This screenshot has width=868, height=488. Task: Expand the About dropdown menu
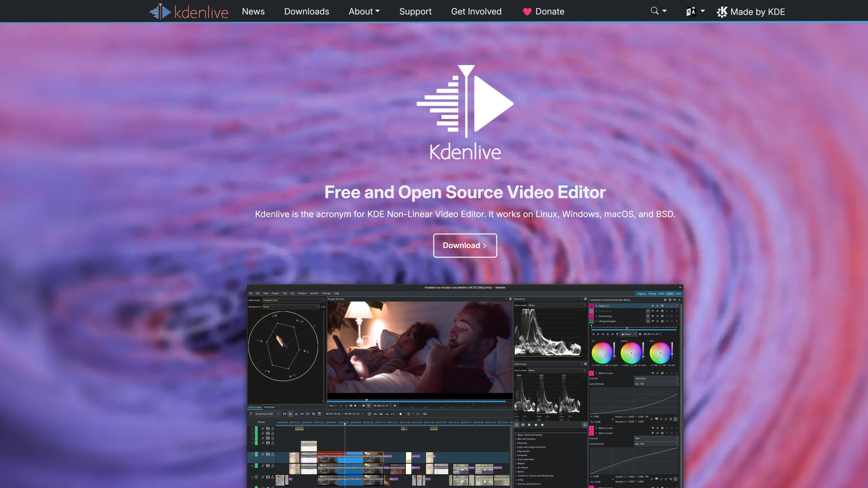click(x=364, y=12)
